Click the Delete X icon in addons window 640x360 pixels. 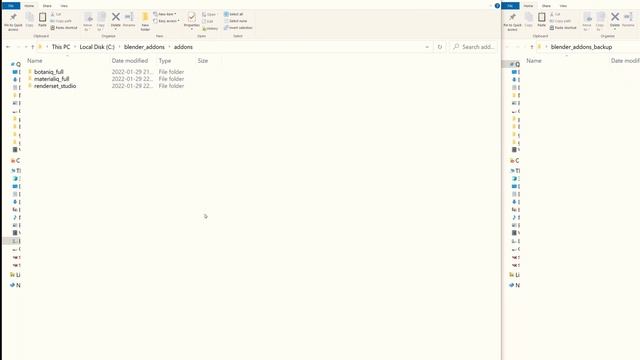[116, 17]
